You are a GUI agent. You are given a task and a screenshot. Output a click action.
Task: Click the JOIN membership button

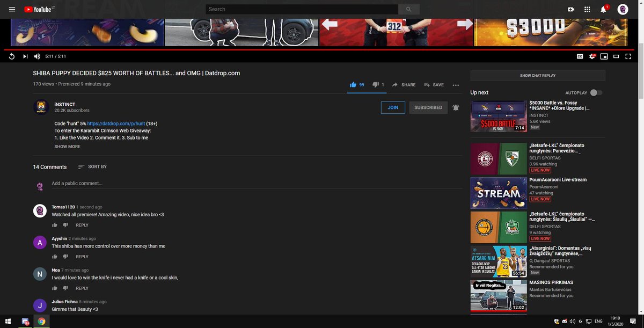[x=393, y=107]
